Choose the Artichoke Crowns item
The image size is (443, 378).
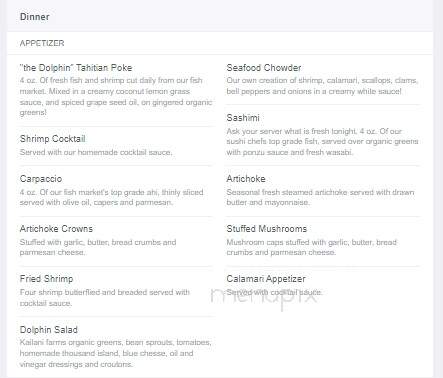point(56,229)
